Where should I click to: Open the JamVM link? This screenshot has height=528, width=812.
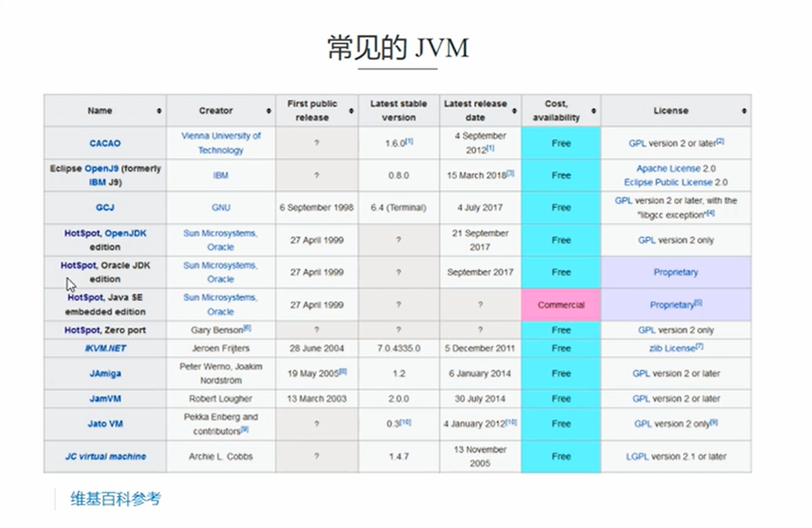(x=105, y=398)
